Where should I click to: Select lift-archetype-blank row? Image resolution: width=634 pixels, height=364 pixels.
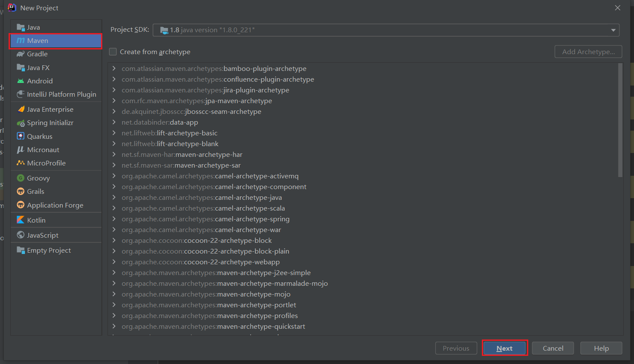(363, 144)
